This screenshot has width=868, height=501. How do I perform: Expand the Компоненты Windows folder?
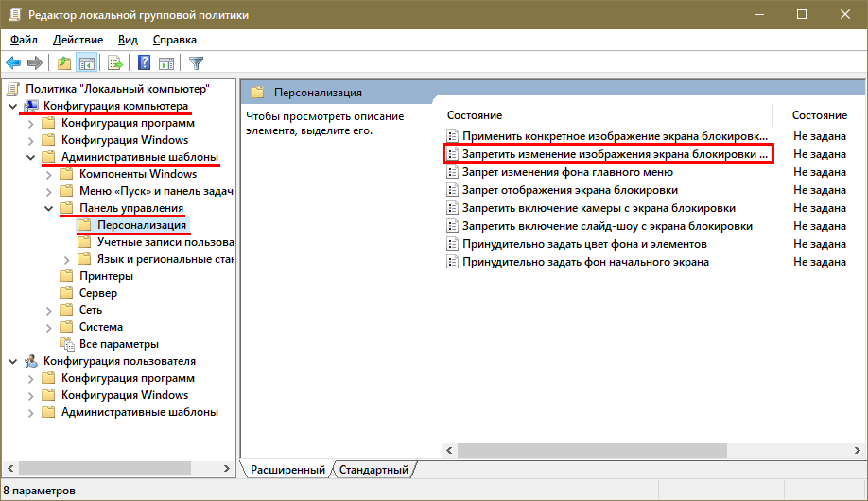tap(49, 174)
